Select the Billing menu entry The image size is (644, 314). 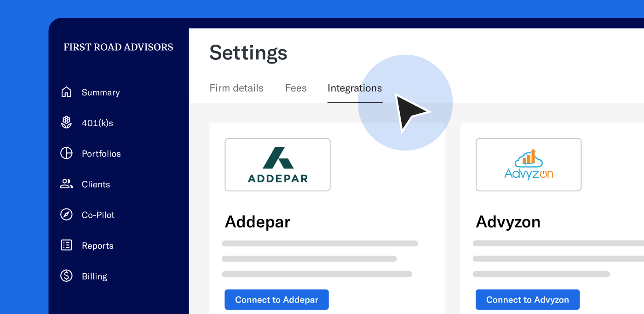94,276
